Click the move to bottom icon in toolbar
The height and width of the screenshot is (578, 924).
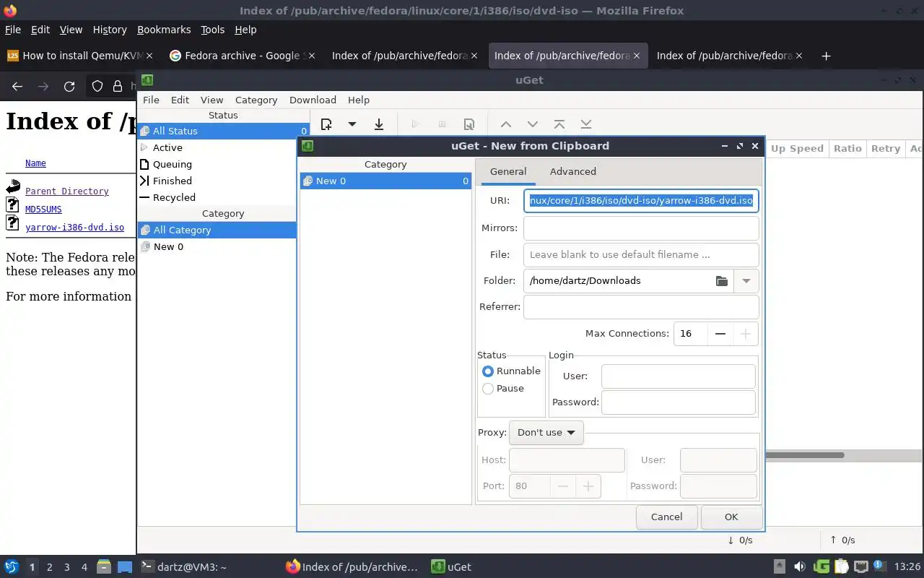point(586,124)
